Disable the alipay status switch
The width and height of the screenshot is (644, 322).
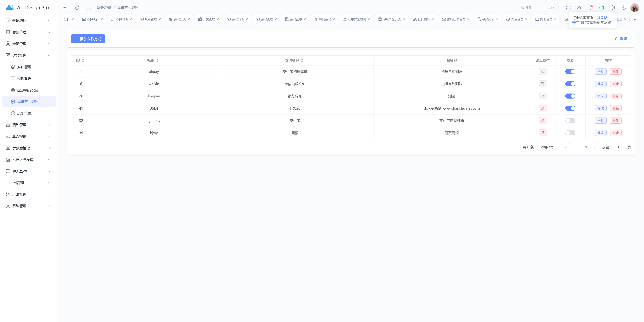[570, 72]
